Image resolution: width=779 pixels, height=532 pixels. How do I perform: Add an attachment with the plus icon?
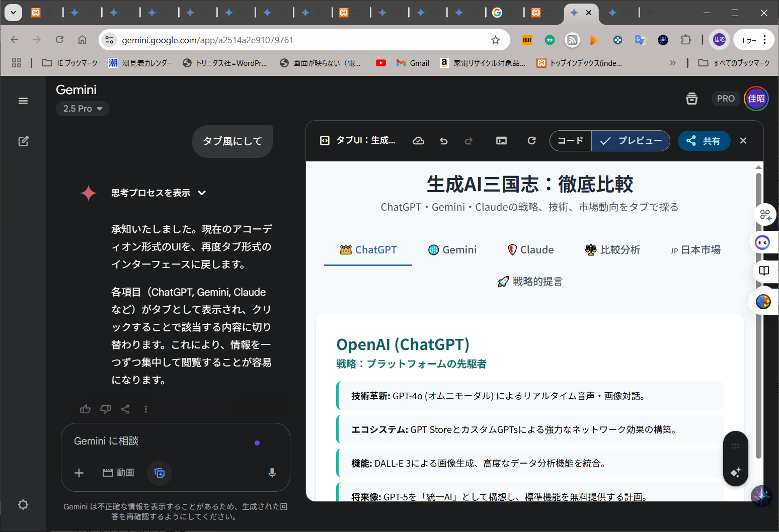coord(79,473)
